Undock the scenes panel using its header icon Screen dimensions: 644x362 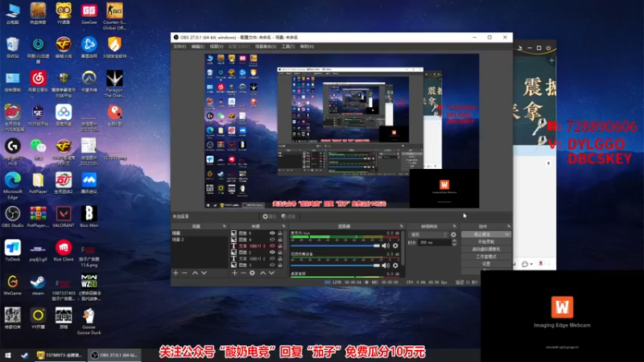[225, 226]
